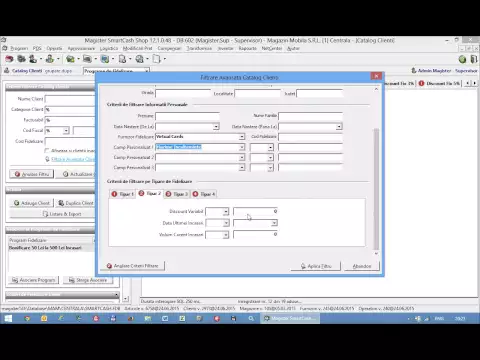The image size is (480, 360).
Task: Open the Volum Curent Incasari operator dropdown
Action: pos(226,235)
